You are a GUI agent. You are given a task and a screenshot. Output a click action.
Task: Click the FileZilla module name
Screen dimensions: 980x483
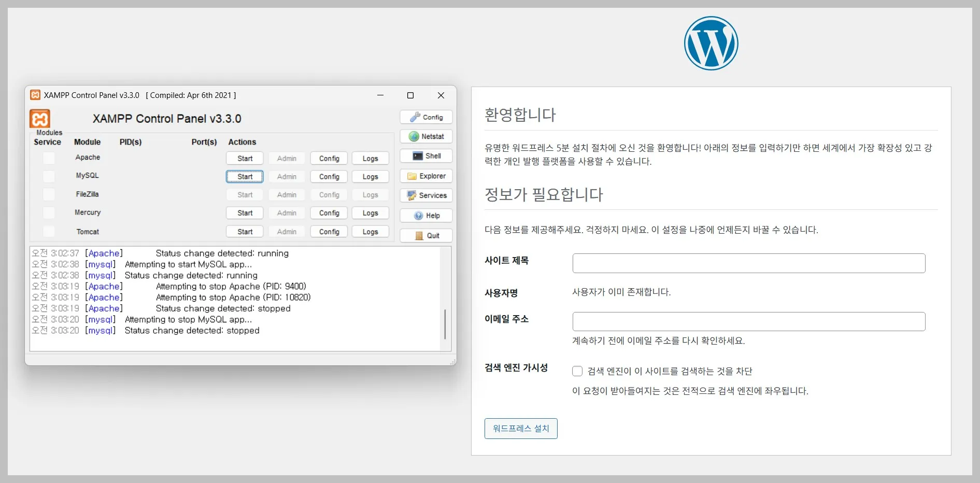(x=87, y=194)
